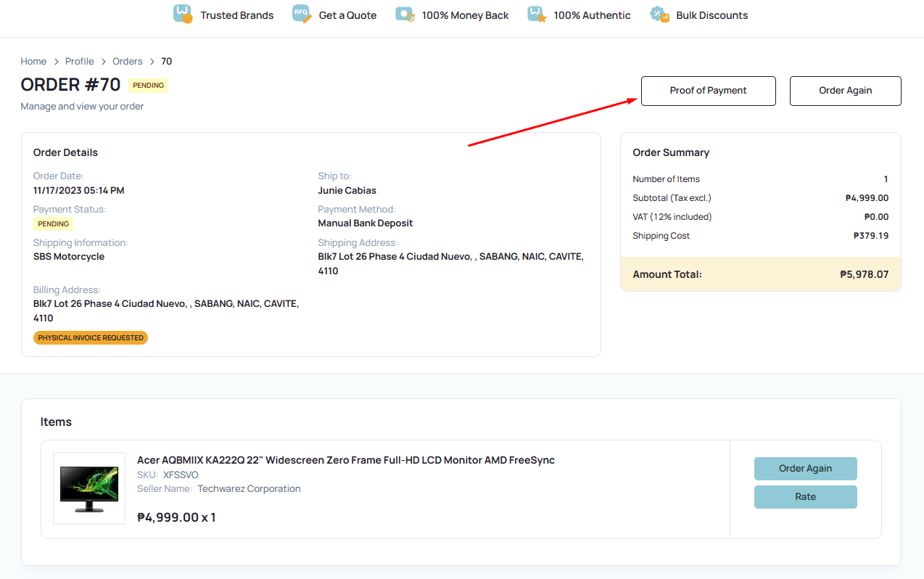Click the Get a Quote label
The image size is (924, 579).
tap(348, 15)
